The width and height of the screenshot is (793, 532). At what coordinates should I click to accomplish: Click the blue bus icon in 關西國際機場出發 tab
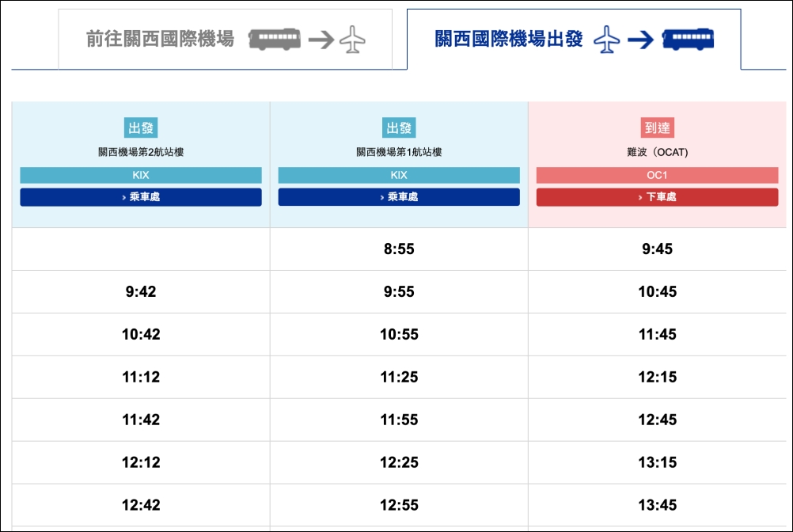(x=689, y=40)
